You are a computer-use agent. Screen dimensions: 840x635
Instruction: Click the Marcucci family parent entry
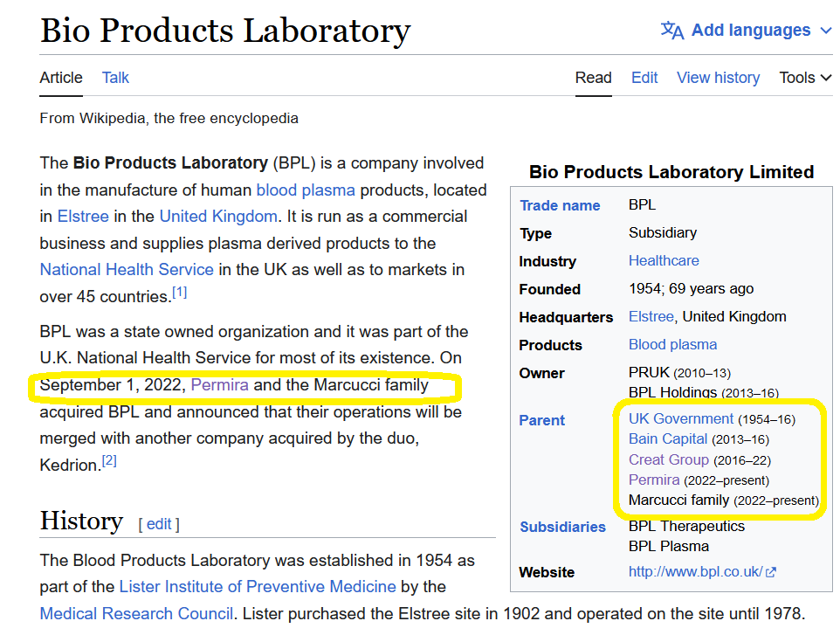[x=723, y=500]
